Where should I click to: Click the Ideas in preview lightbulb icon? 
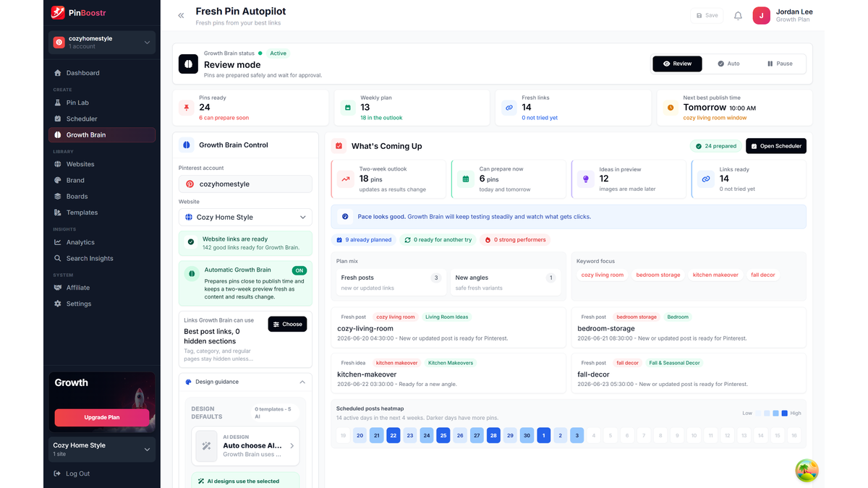[586, 179]
